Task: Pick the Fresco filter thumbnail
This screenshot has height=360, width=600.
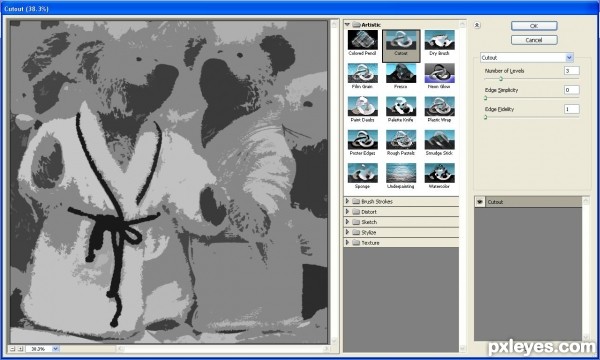Action: point(401,73)
